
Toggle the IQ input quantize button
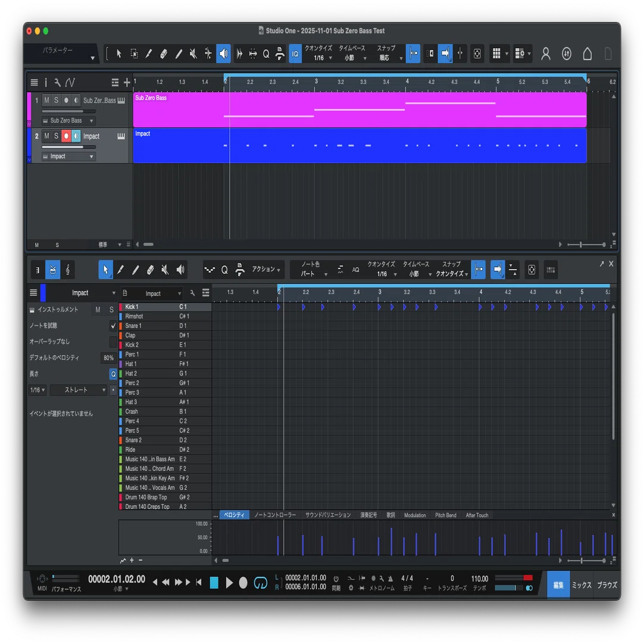(295, 54)
